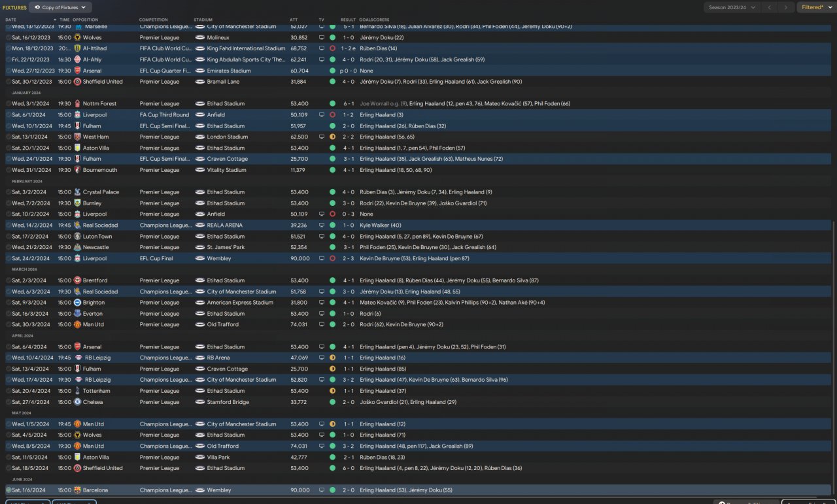Click Arsenal crest in EFL Cup Quarter Final row
The image size is (837, 504).
(x=77, y=71)
